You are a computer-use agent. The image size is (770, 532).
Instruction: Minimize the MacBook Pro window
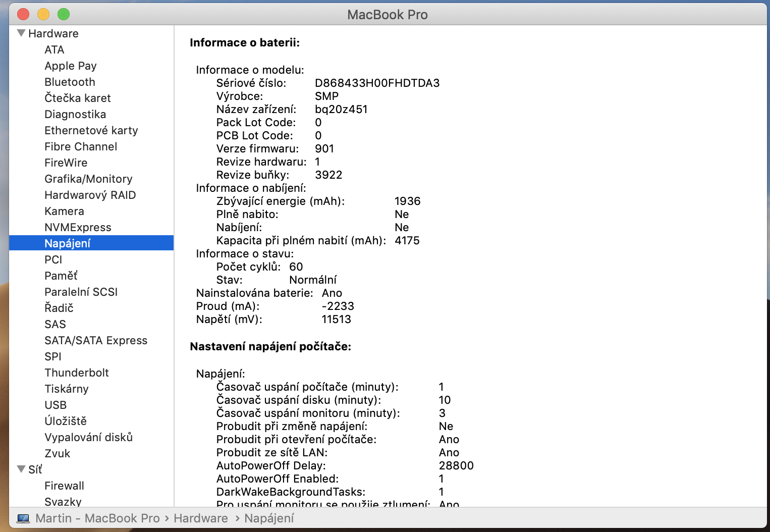43,14
